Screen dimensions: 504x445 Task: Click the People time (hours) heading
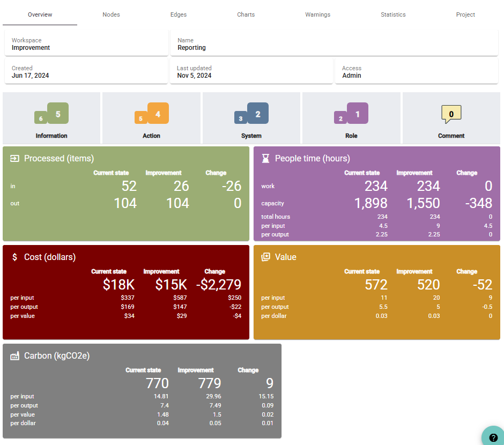click(x=313, y=158)
